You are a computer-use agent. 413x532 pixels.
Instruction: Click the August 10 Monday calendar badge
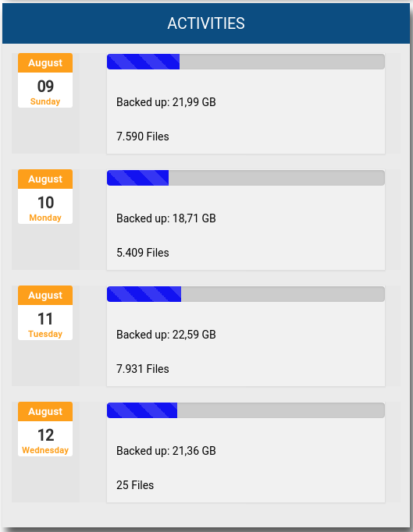click(45, 197)
